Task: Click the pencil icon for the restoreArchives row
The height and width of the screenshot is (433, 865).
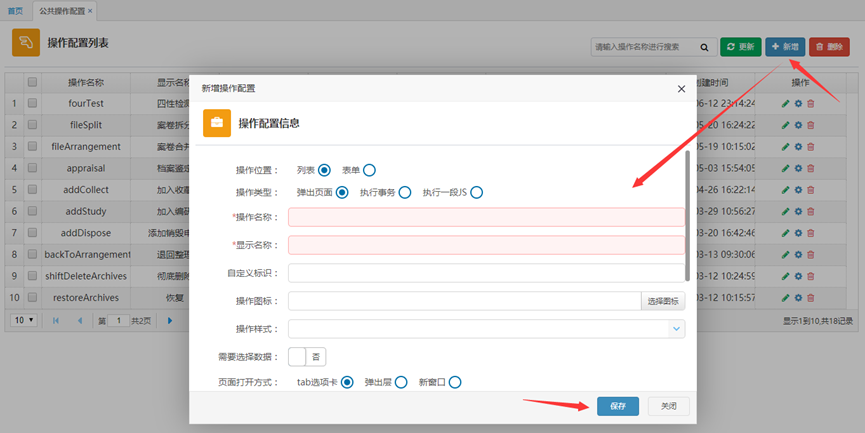Action: [x=786, y=298]
